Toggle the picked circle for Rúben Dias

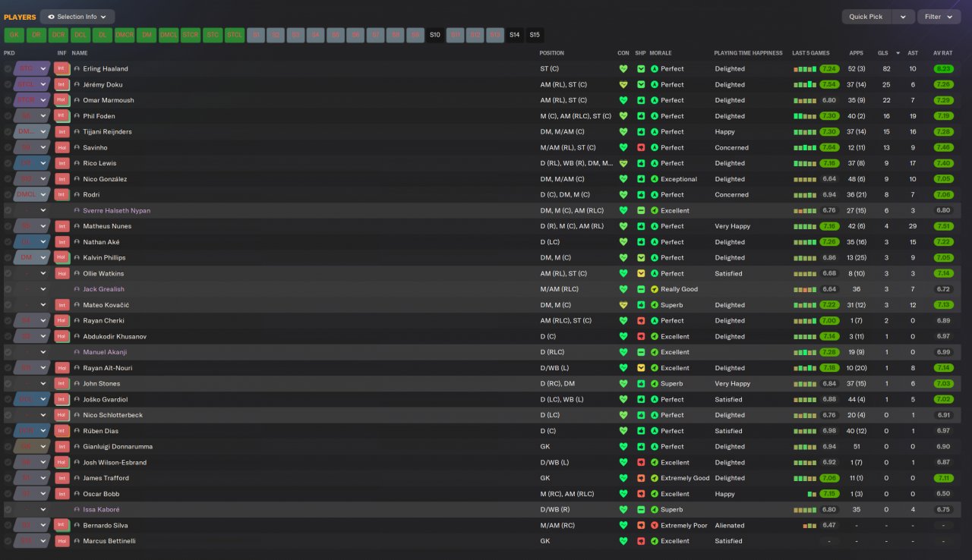(8, 431)
